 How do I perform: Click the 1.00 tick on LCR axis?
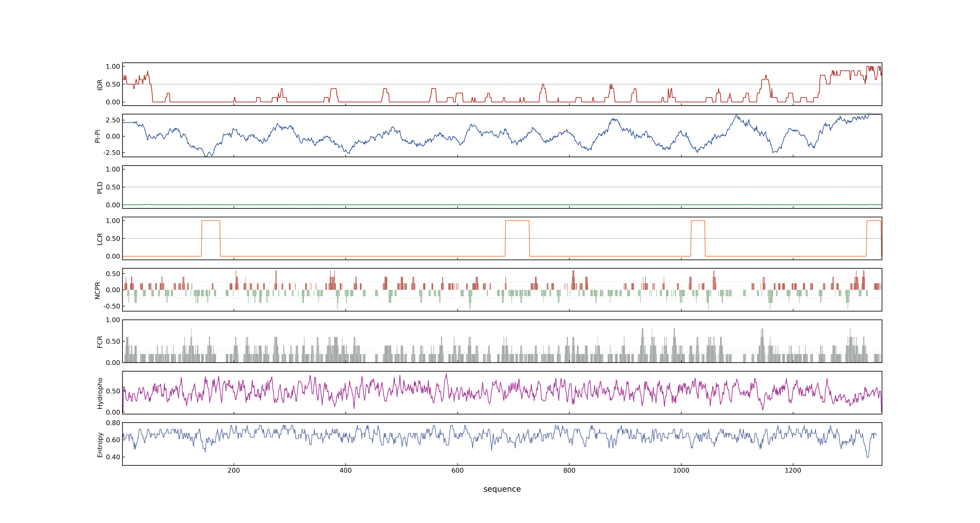[113, 221]
